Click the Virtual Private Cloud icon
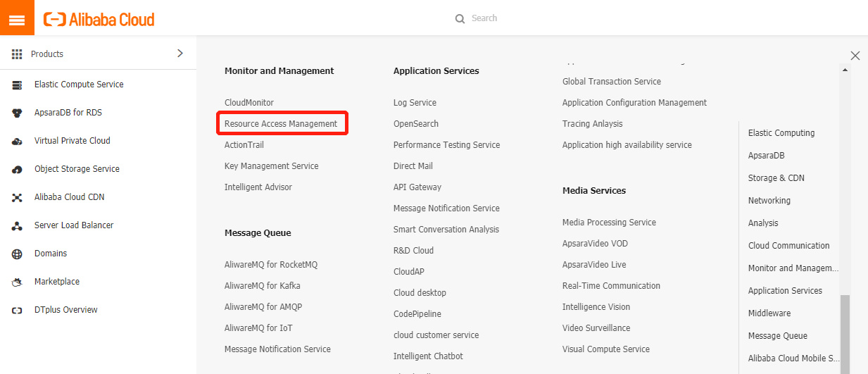This screenshot has width=868, height=374. pyautogui.click(x=18, y=141)
